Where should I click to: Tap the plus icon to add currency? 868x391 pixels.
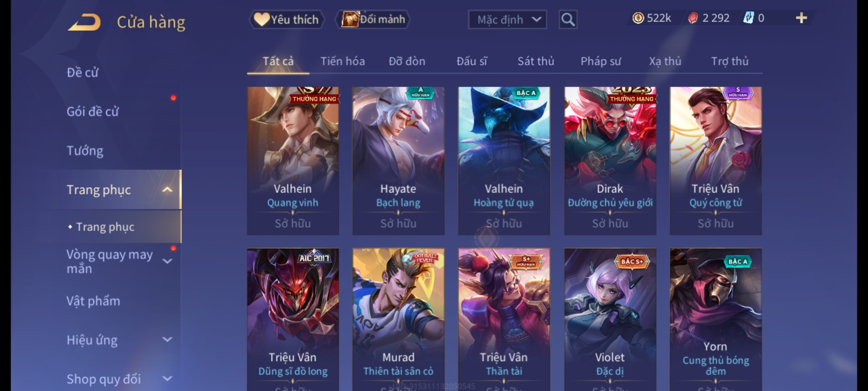point(801,18)
